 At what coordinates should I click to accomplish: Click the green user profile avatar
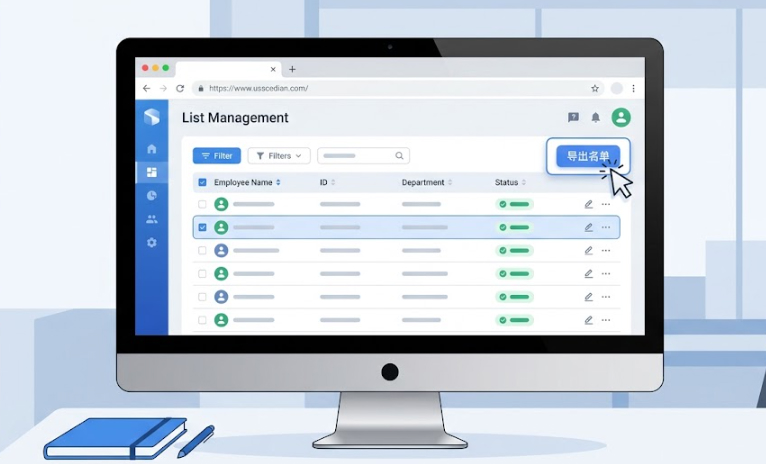621,117
